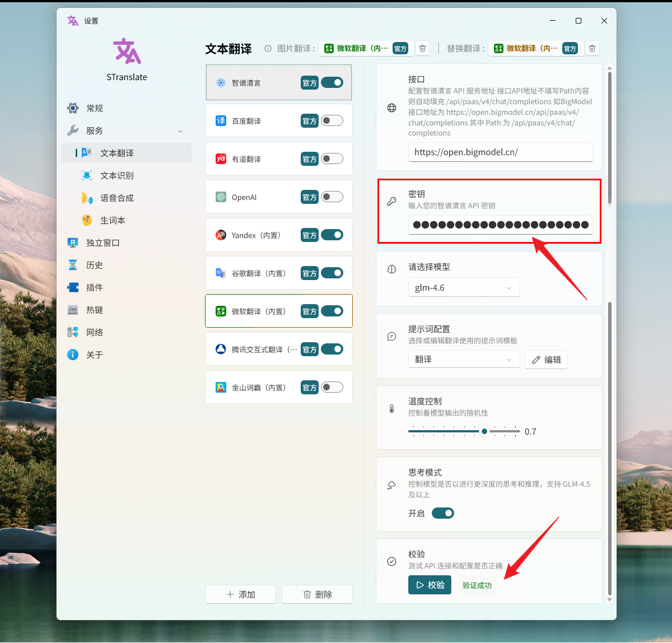Viewport: 672px width, 643px height.
Task: Click the trash icon next to 图片翻译
Action: [x=423, y=49]
